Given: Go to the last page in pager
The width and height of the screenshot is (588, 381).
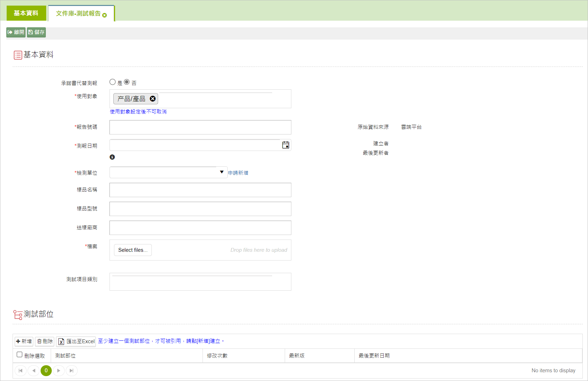Looking at the screenshot, I should (x=71, y=370).
